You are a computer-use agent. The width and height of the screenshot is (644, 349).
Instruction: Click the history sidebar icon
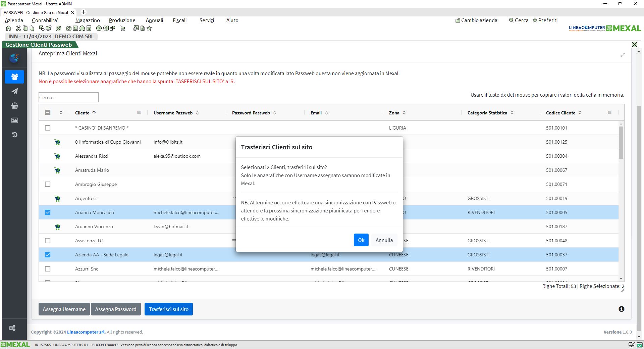tap(14, 135)
